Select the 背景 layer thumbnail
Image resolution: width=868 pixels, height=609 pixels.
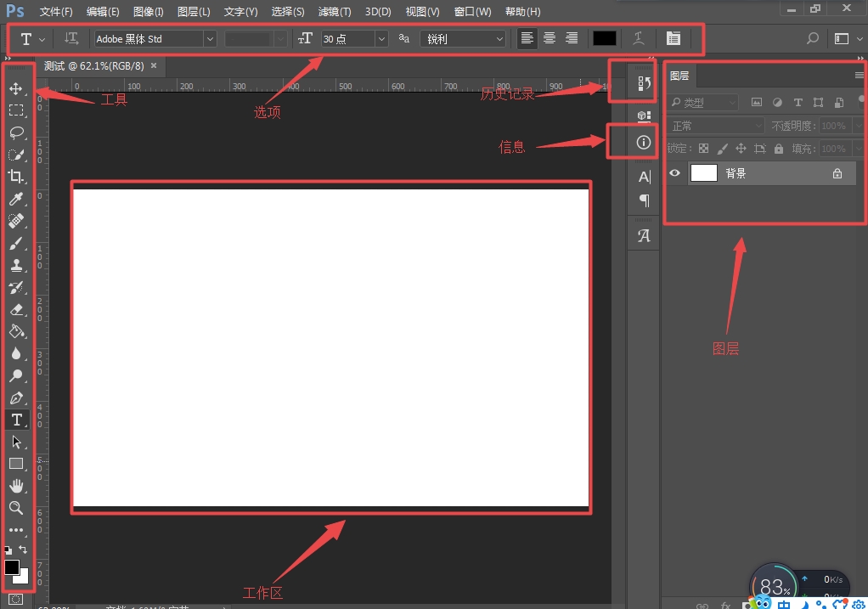pyautogui.click(x=703, y=172)
